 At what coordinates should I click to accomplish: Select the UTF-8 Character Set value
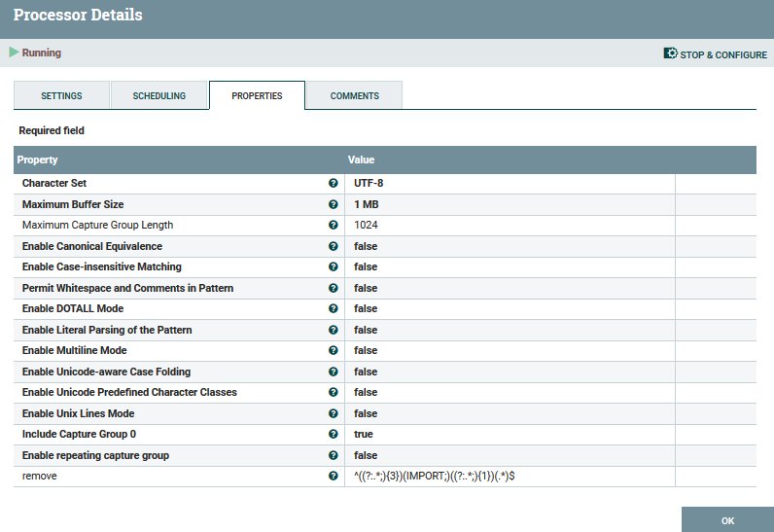click(369, 183)
